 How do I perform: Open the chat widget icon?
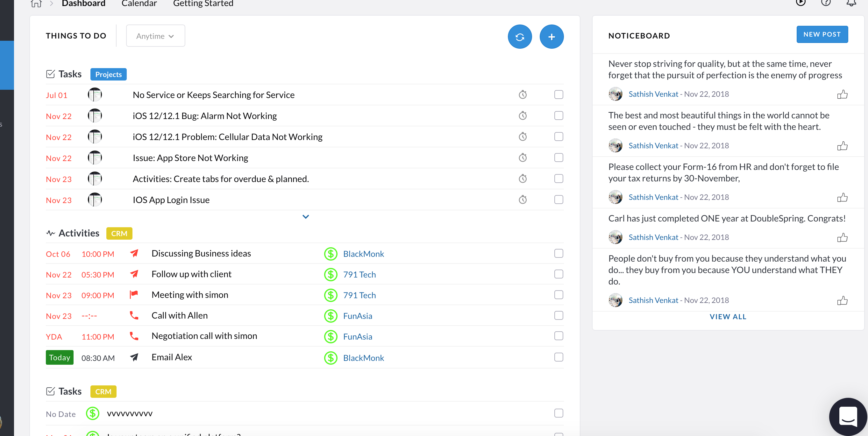point(848,417)
